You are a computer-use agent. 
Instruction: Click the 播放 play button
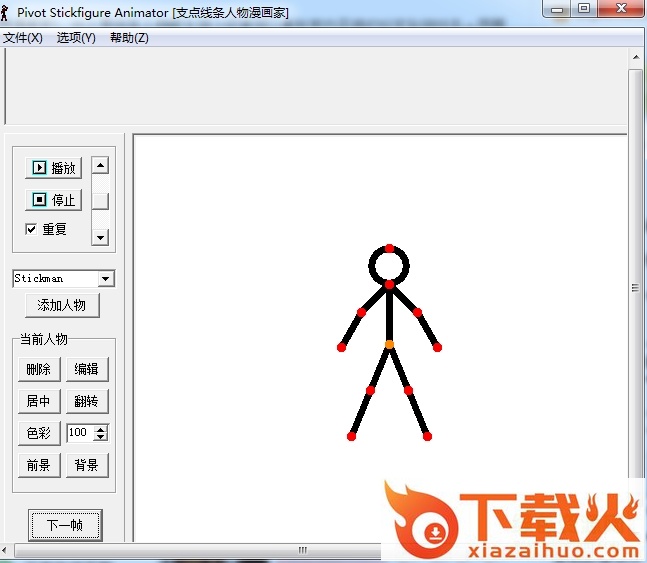(54, 168)
